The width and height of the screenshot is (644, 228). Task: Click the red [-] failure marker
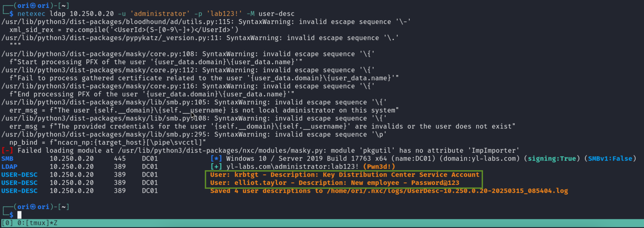point(7,150)
